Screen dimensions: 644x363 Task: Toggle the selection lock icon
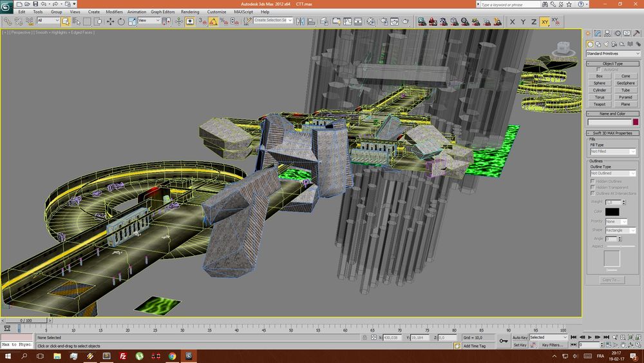(x=365, y=337)
